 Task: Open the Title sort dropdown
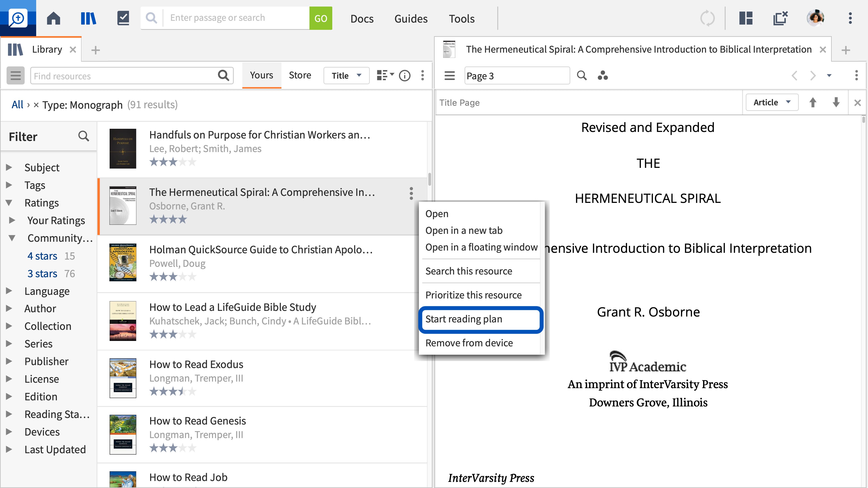pos(346,75)
